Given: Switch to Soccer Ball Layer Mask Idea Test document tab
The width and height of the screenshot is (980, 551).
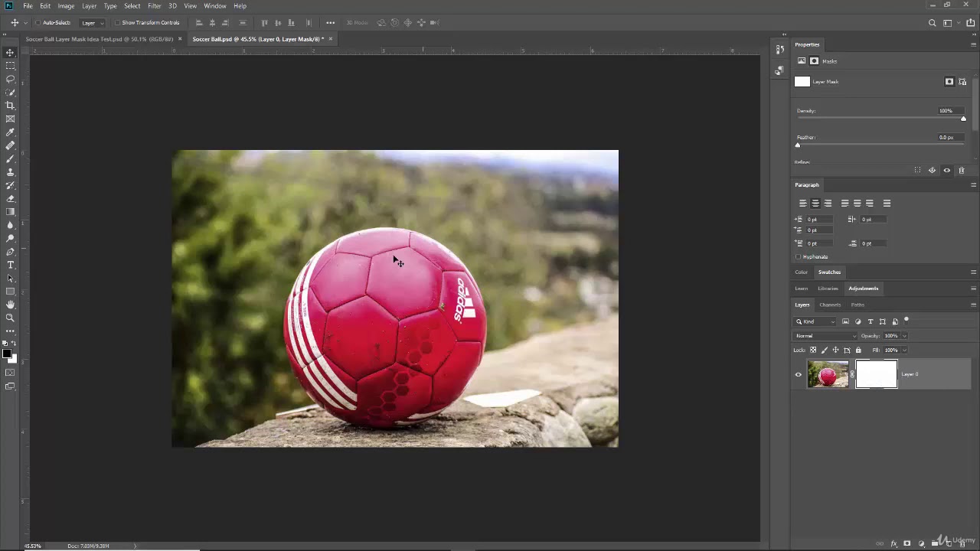Looking at the screenshot, I should tap(100, 39).
